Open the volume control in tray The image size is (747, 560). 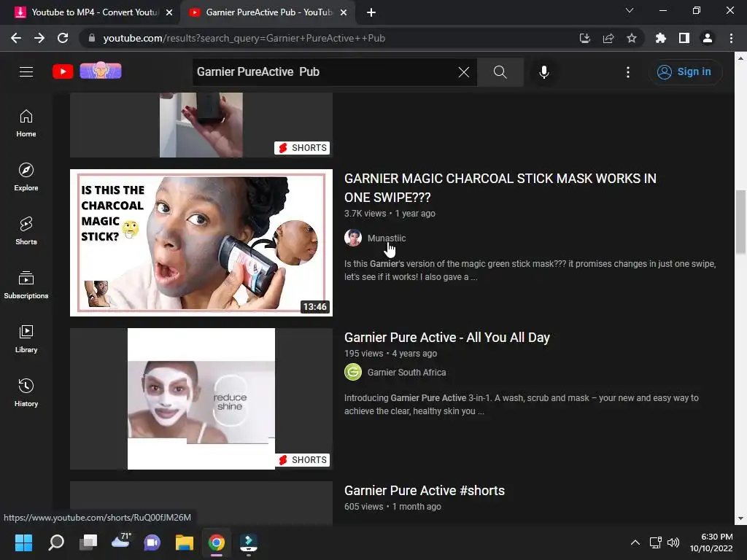[x=673, y=542]
